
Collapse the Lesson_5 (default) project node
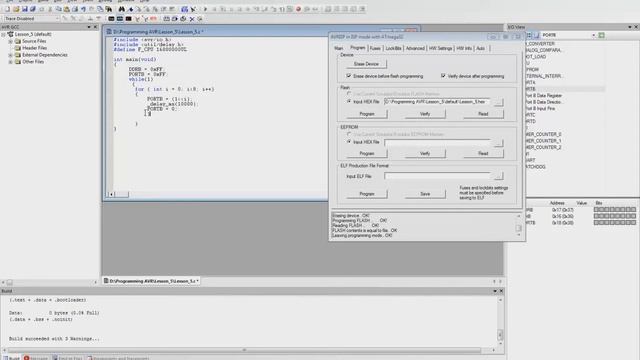click(x=4, y=35)
